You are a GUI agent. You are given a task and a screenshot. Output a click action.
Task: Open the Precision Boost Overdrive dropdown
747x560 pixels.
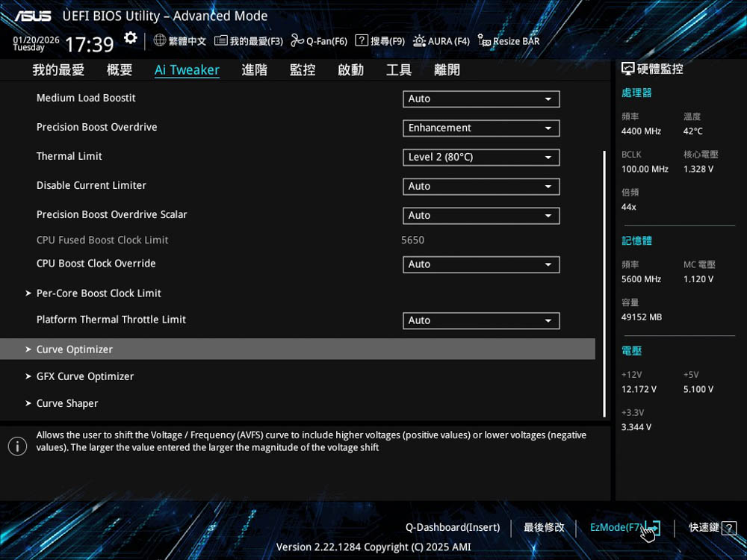(x=480, y=128)
